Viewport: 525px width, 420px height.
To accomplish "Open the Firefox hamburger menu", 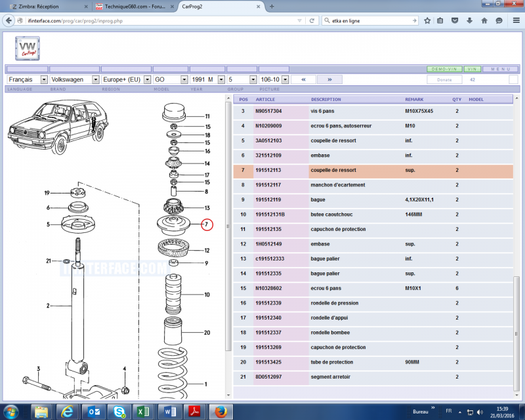I will click(516, 21).
